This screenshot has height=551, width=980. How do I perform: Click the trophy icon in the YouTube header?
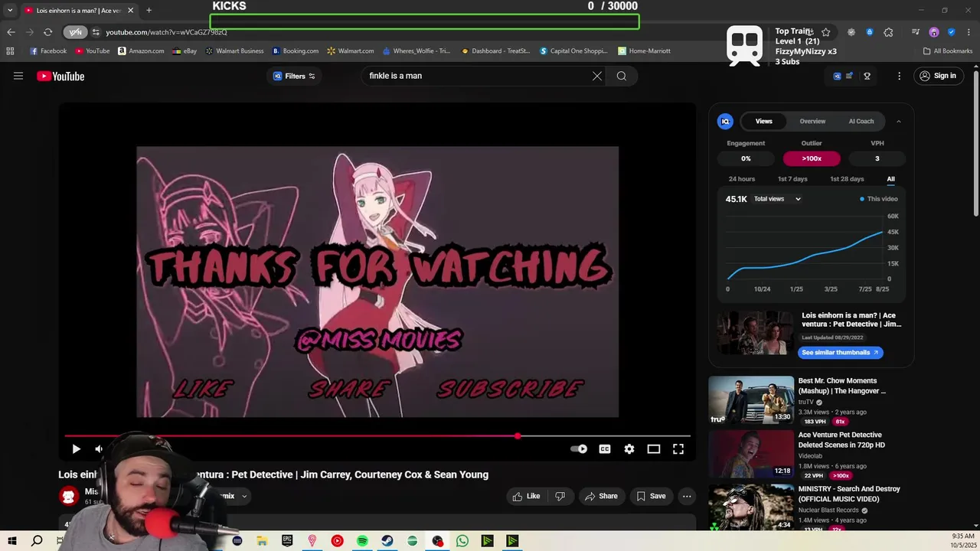pyautogui.click(x=867, y=76)
